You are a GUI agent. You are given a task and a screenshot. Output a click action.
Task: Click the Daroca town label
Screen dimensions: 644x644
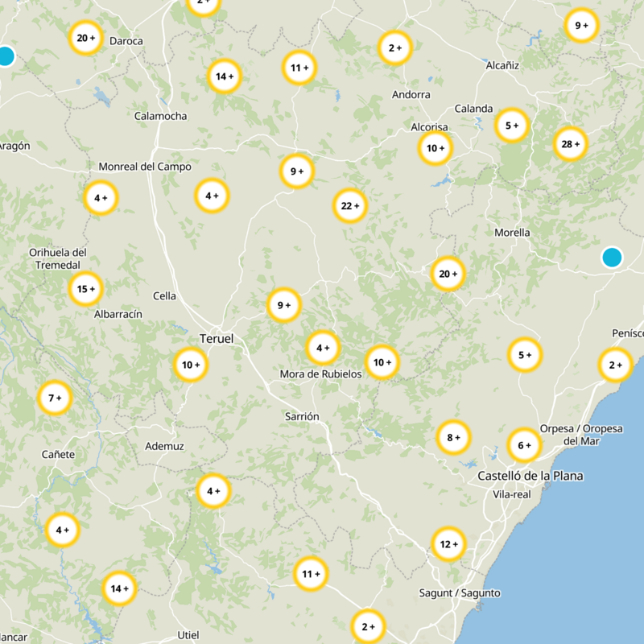126,41
